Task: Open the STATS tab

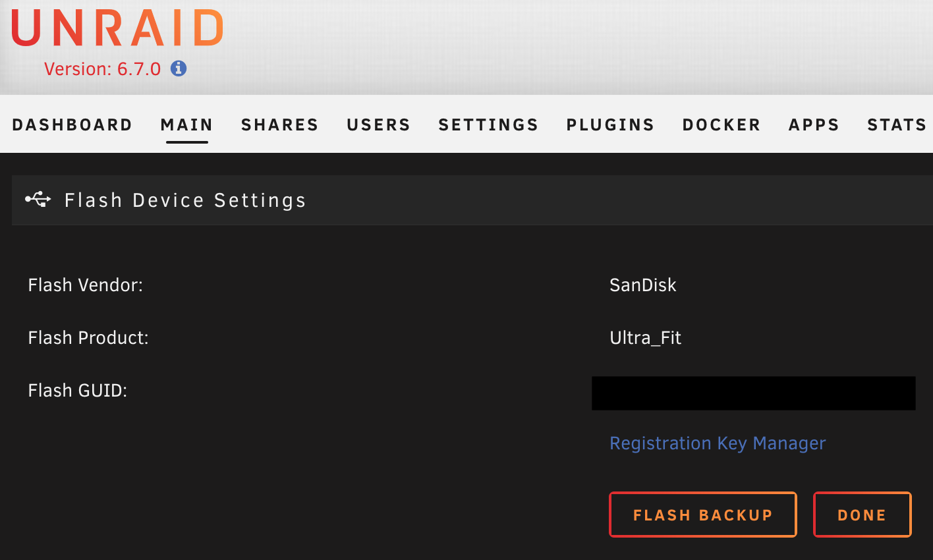Action: 897,125
